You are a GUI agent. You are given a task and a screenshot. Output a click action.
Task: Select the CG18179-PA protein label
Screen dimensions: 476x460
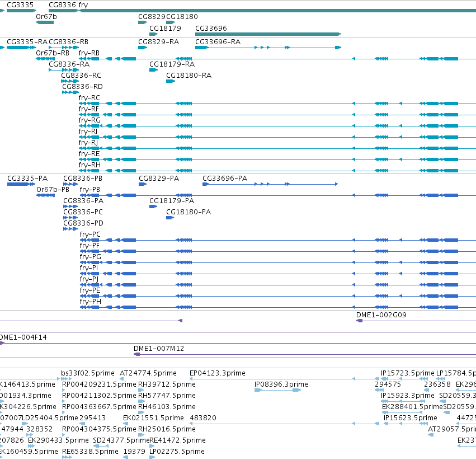click(172, 201)
